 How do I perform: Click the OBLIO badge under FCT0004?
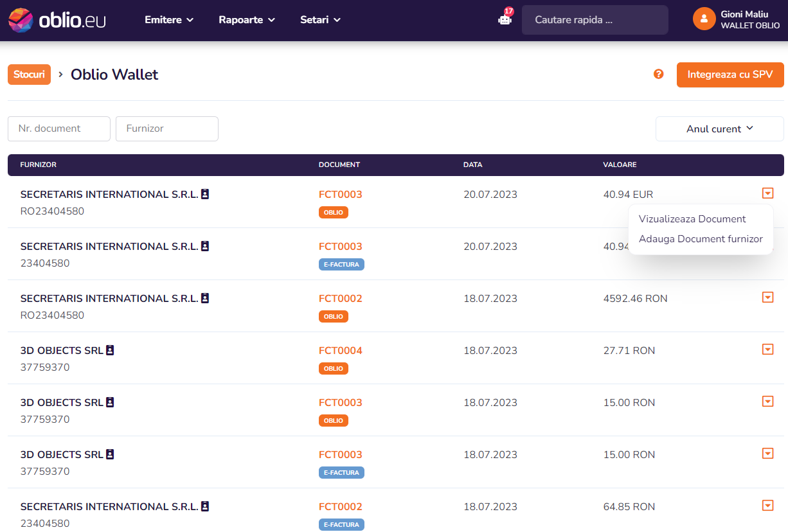click(334, 369)
